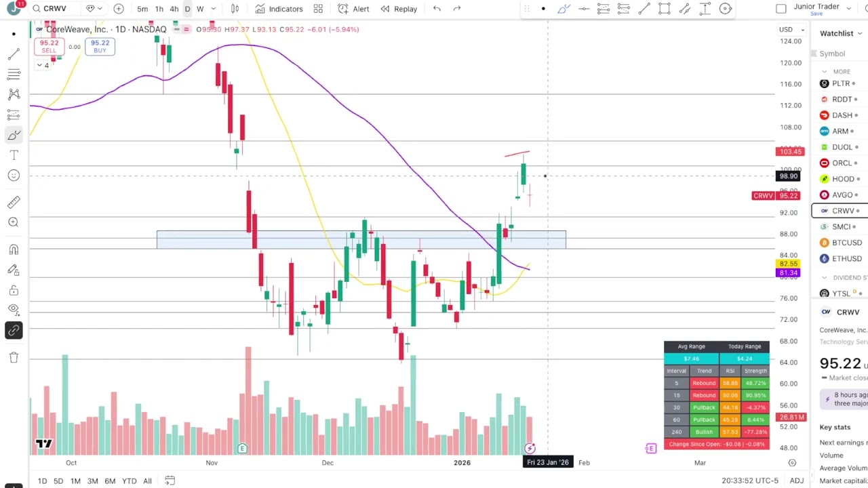Click the TradingView logo on chart
Image resolution: width=868 pixels, height=488 pixels.
click(44, 444)
